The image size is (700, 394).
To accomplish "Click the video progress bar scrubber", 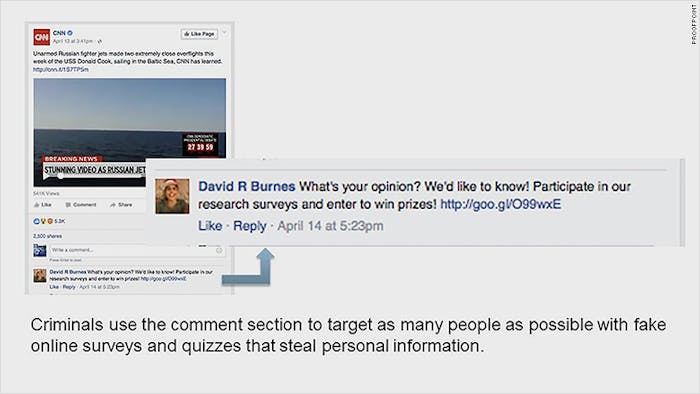I will click(60, 177).
